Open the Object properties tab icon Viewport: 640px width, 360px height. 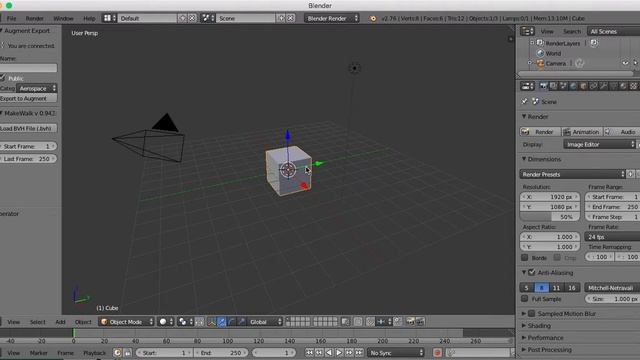point(583,86)
